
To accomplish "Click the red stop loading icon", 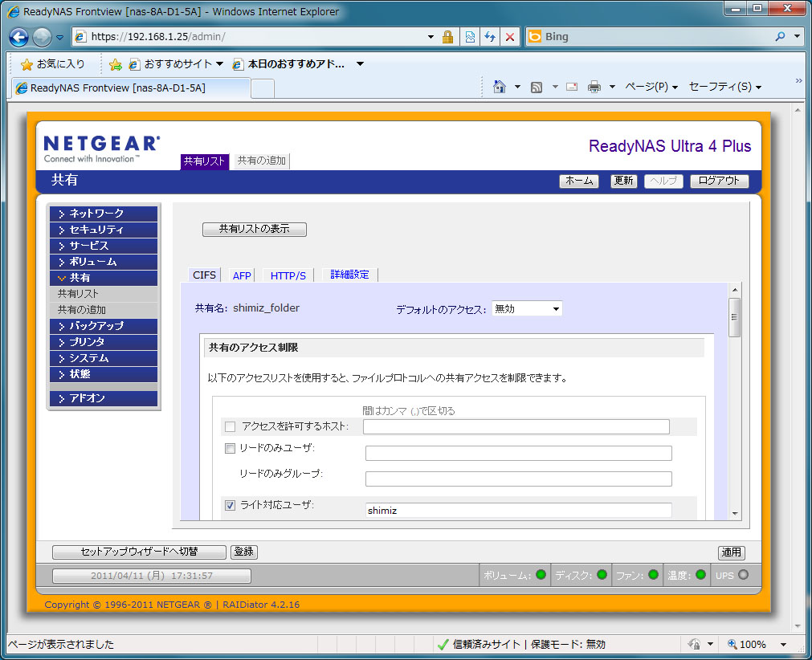I will click(x=509, y=37).
